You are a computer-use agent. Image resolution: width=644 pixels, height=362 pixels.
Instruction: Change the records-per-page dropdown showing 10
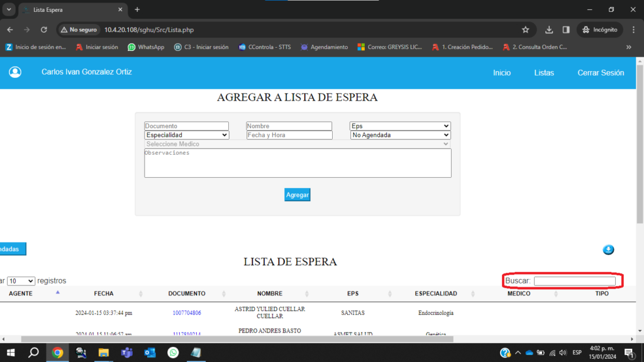21,281
